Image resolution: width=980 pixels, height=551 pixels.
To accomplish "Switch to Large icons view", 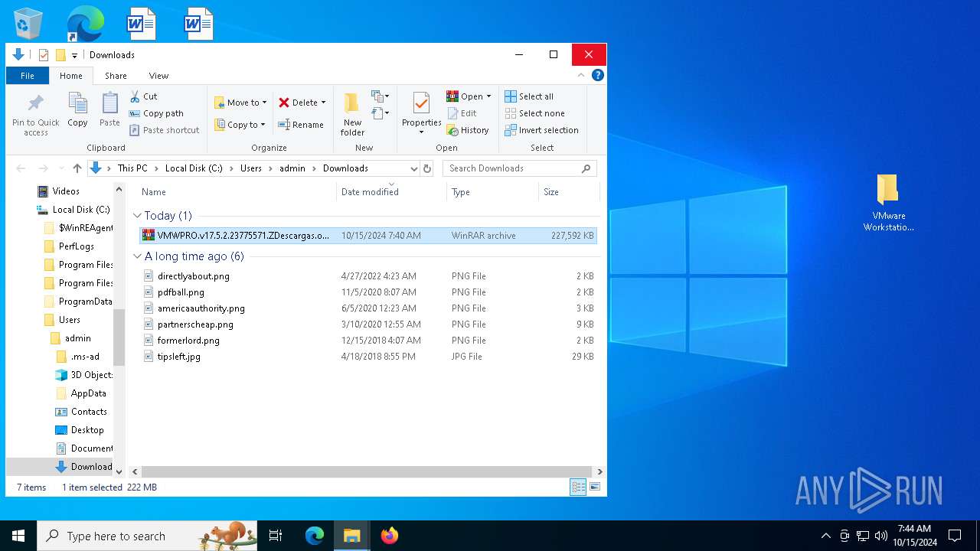I will [x=595, y=487].
